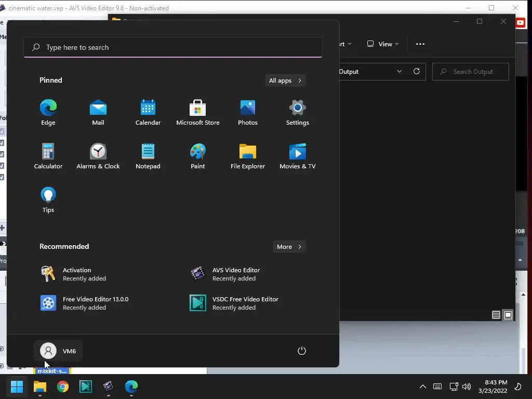The height and width of the screenshot is (399, 532).
Task: Show More recommended items
Action: click(x=289, y=247)
